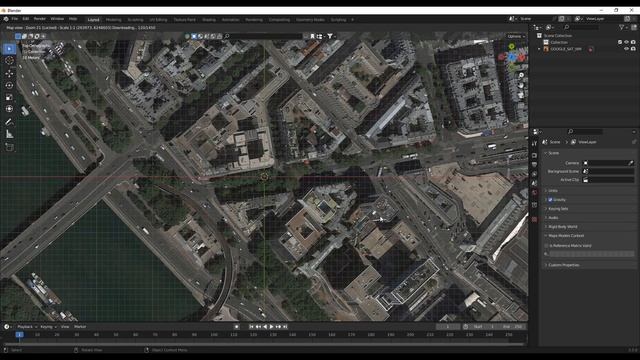This screenshot has width=640, height=360.
Task: Open the Output properties tab
Action: 534,164
